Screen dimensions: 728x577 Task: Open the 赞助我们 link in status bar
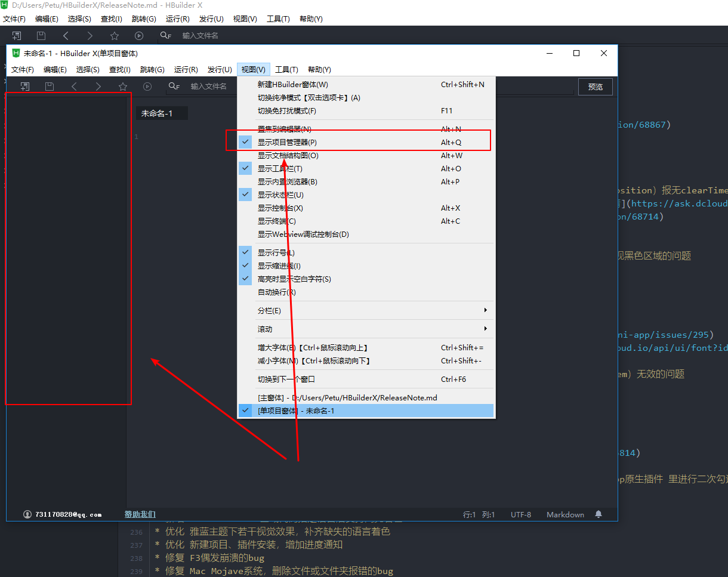tap(140, 514)
